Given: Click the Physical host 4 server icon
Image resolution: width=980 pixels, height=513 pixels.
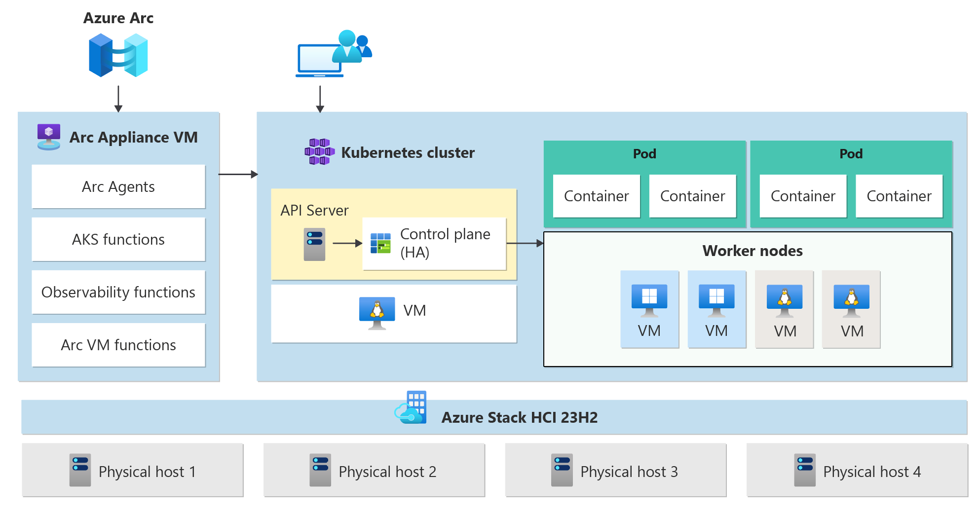Looking at the screenshot, I should (805, 470).
